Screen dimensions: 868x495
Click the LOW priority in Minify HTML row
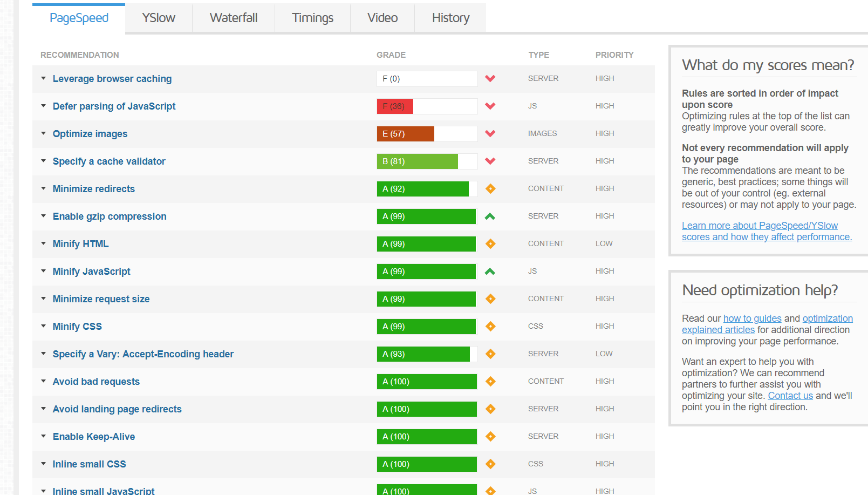click(x=604, y=243)
